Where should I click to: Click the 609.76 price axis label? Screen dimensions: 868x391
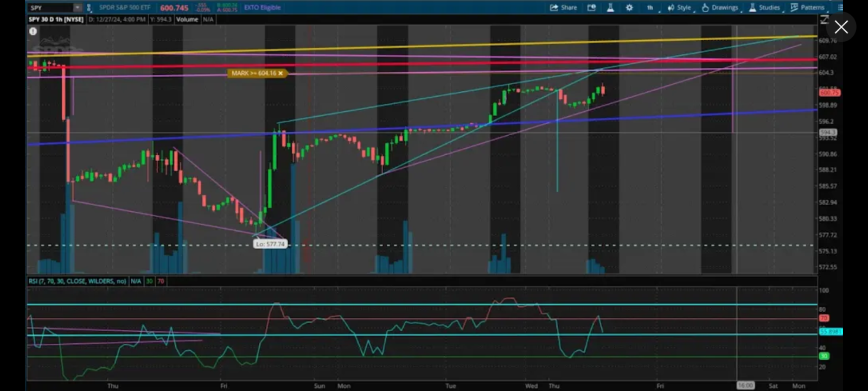click(828, 41)
